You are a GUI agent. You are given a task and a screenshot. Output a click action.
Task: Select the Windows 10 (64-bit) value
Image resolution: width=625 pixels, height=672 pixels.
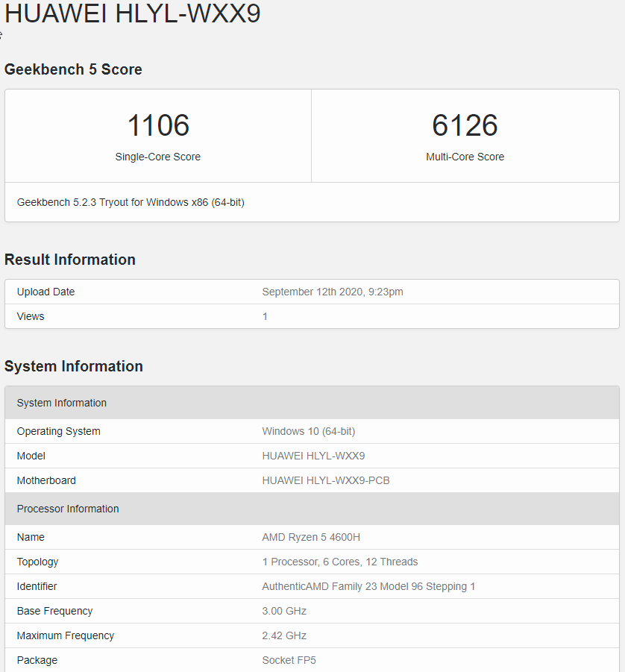tap(309, 431)
